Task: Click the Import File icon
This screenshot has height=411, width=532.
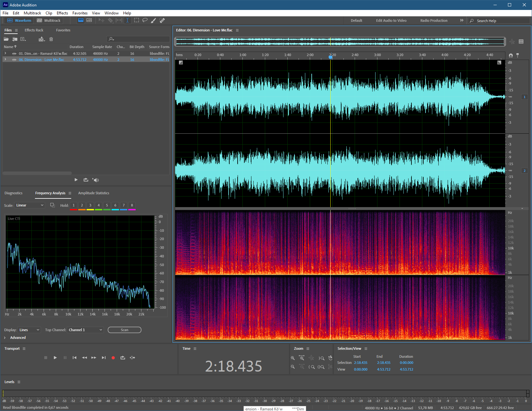Action: point(15,39)
